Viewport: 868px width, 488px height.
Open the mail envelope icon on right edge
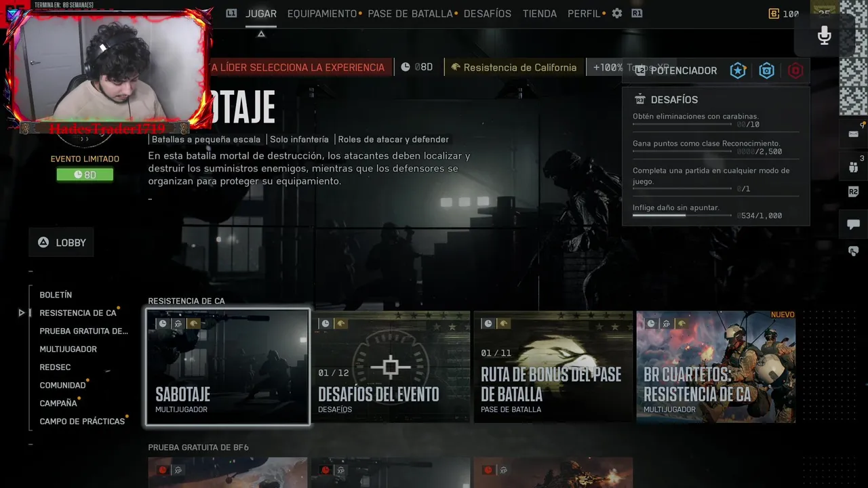click(853, 134)
